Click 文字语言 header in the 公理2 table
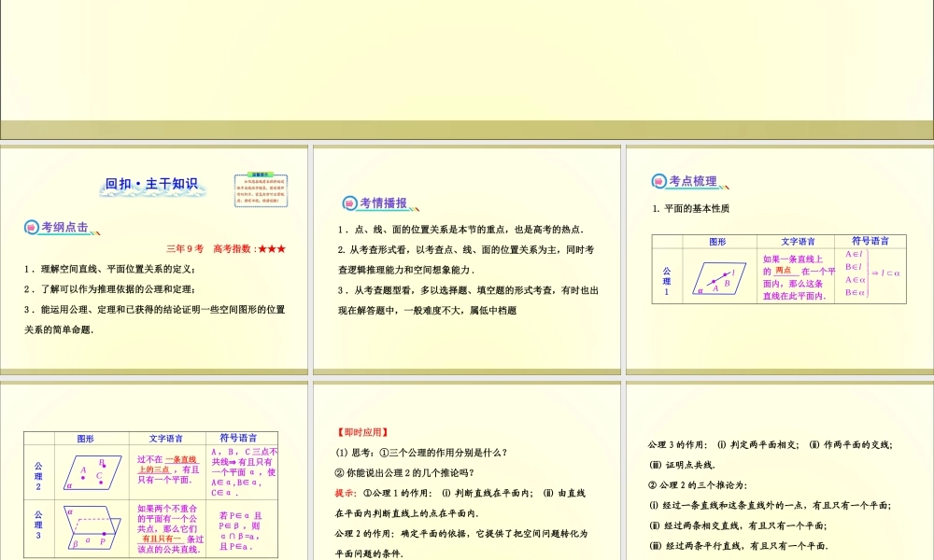 point(166,439)
